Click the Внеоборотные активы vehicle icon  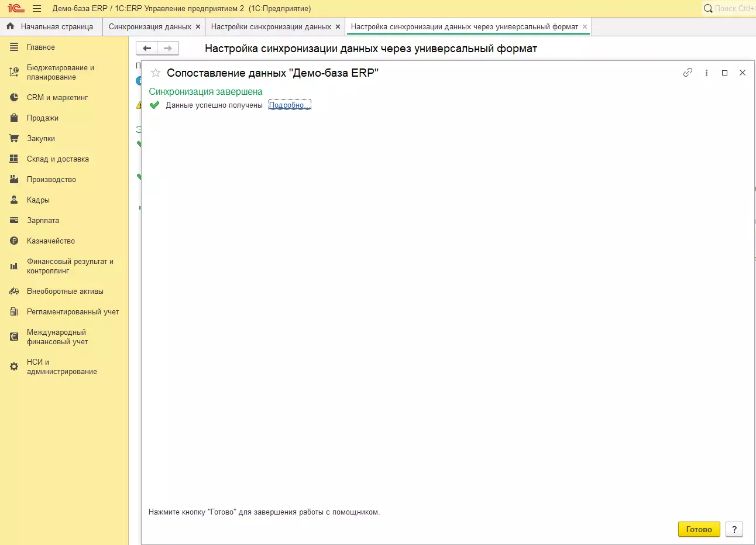point(14,292)
